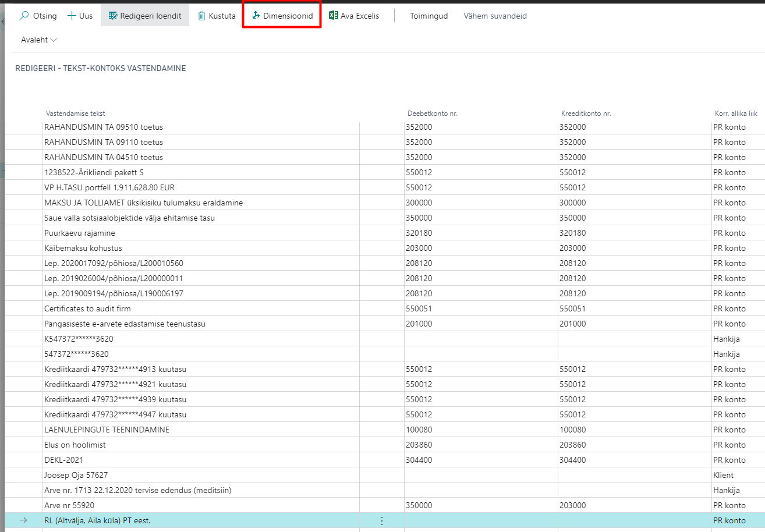765x532 pixels.
Task: Click the Otsing search magnifier icon
Action: (24, 16)
